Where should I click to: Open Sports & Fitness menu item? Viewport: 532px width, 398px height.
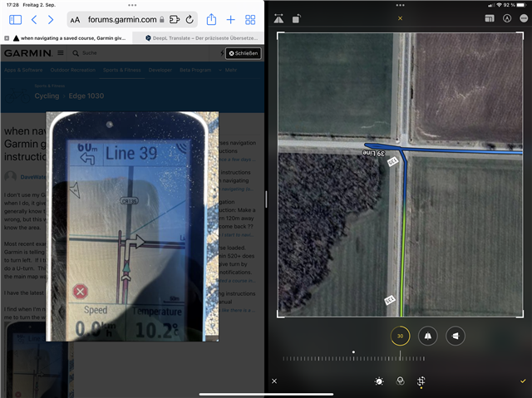pyautogui.click(x=122, y=70)
